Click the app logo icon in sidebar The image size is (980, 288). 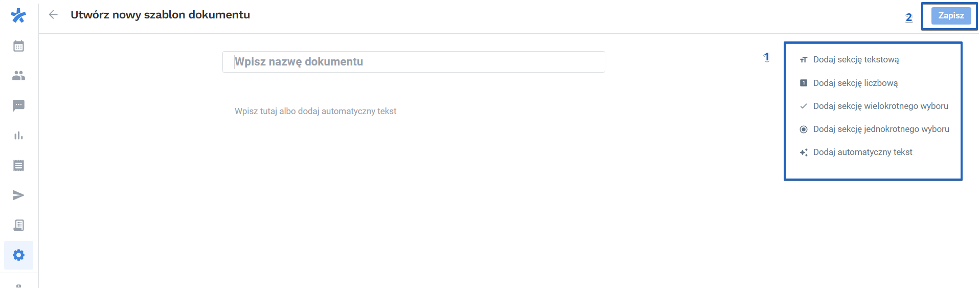pyautogui.click(x=18, y=16)
